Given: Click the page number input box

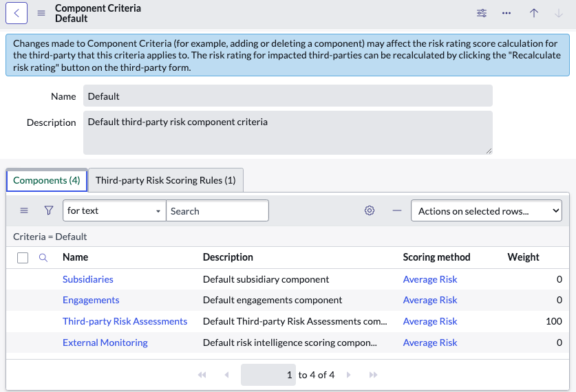Looking at the screenshot, I should point(268,375).
